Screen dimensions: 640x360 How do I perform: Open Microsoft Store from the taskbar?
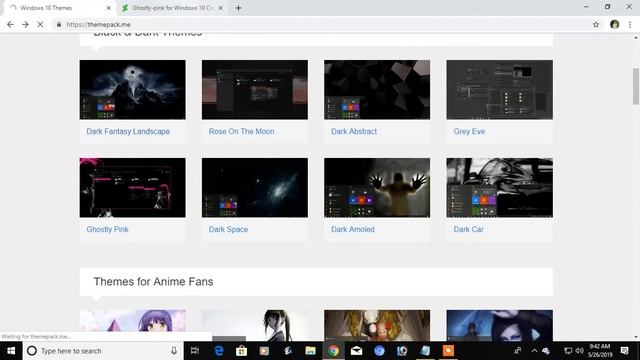click(241, 351)
